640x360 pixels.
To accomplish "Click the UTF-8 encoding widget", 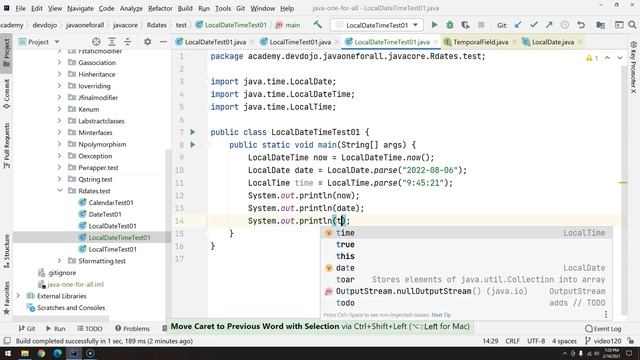I will pyautogui.click(x=536, y=341).
